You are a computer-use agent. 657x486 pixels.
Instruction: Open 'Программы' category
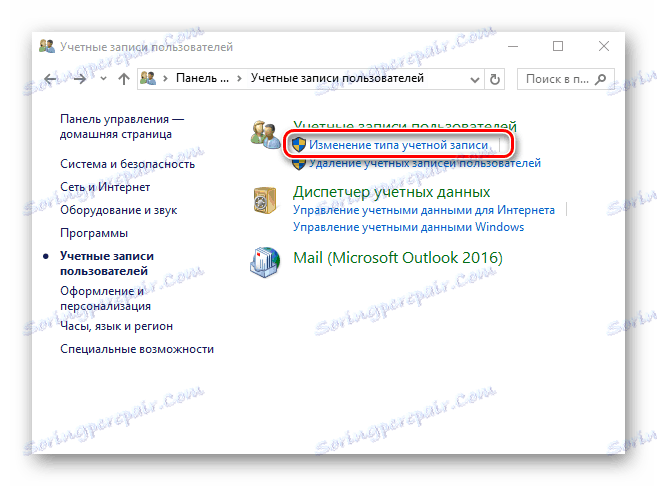[94, 233]
